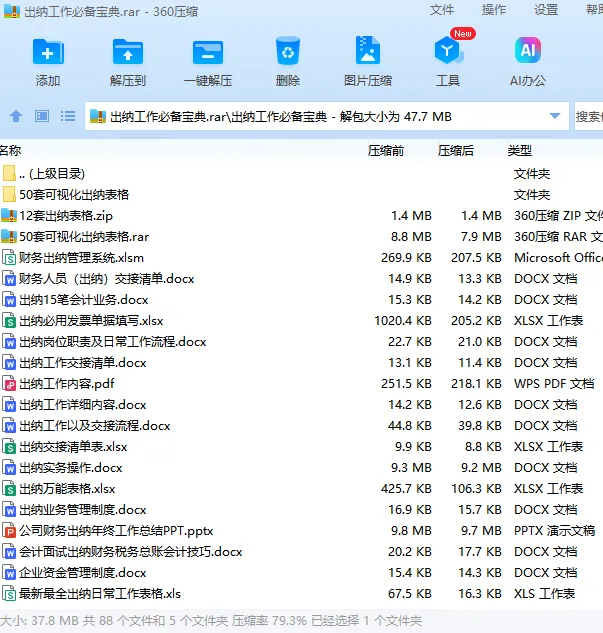
Task: Click the Word icon of 出纳实务操作.docx
Action: 9,467
